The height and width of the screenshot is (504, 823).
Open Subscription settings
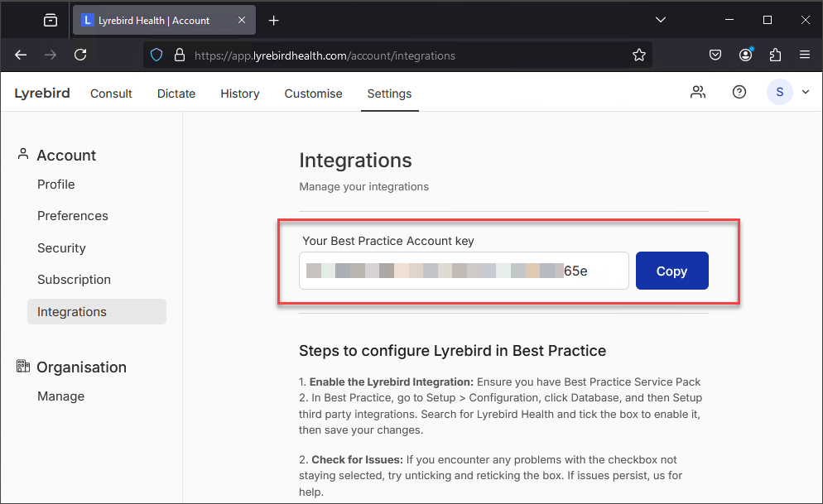(x=74, y=280)
